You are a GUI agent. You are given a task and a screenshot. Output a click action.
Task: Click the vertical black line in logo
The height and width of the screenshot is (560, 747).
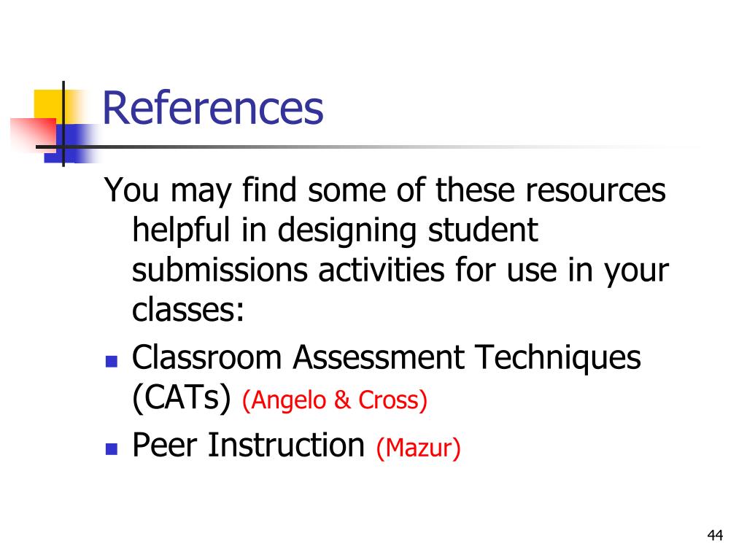click(x=63, y=124)
